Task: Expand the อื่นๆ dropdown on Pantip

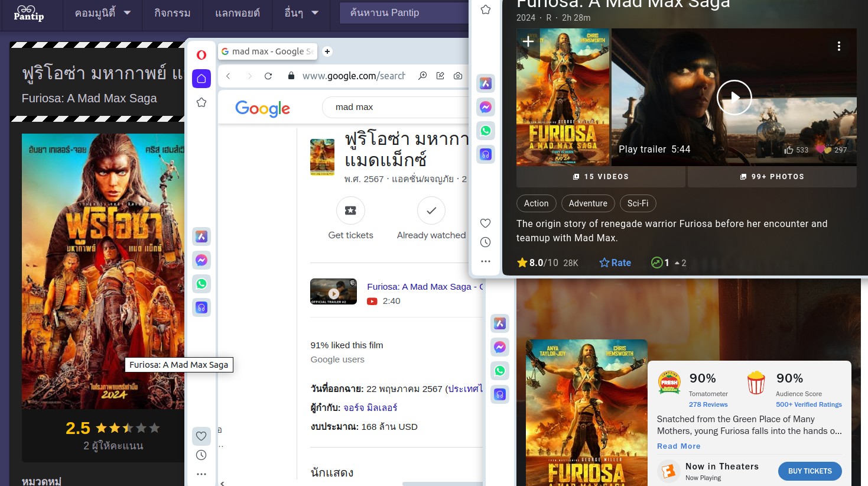Action: click(301, 12)
